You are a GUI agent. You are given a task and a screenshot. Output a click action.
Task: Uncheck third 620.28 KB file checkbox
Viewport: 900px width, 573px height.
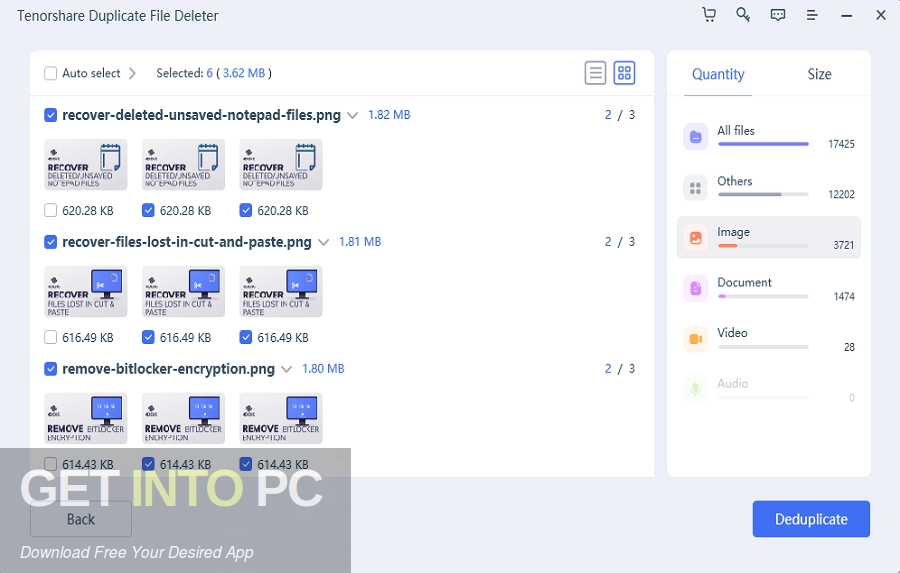pos(246,210)
